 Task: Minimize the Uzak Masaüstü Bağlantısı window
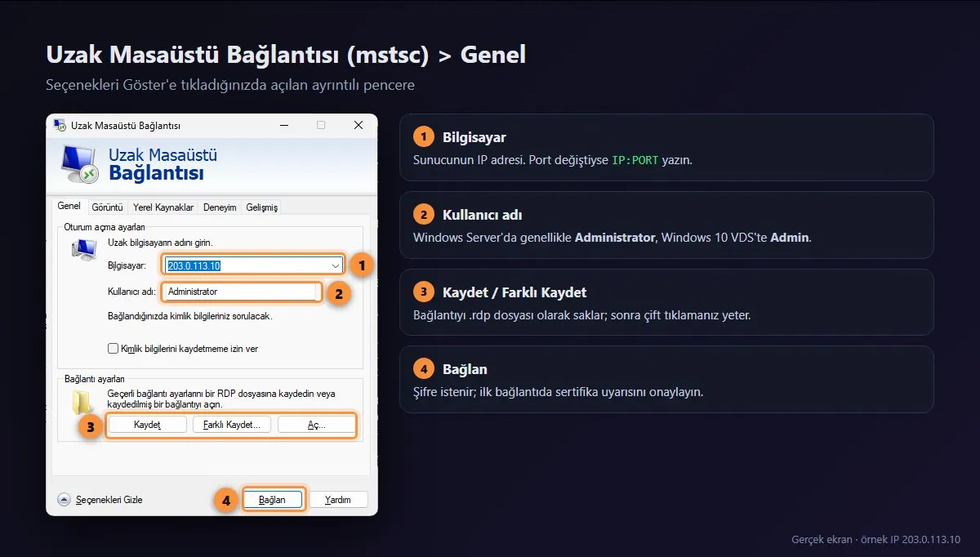[x=283, y=125]
